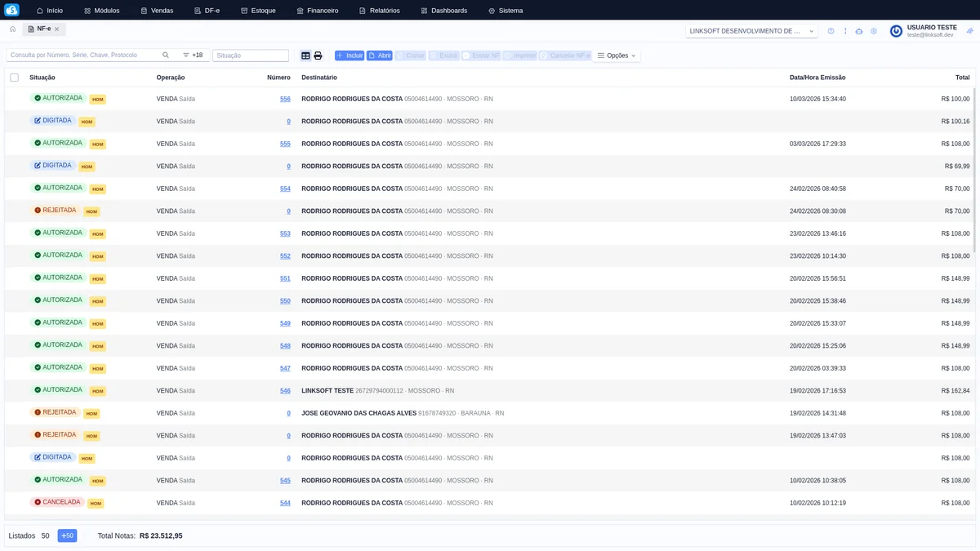
Task: Click the pin icon next to the user name
Action: tap(969, 31)
